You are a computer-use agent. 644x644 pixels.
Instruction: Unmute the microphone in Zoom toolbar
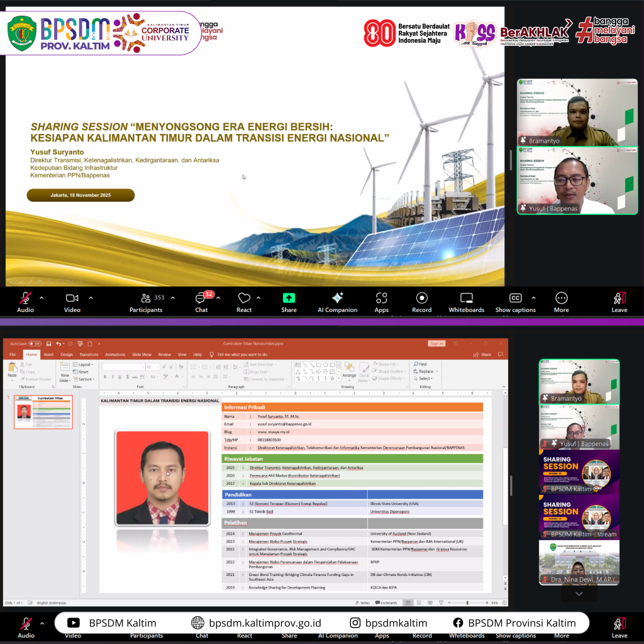tap(26, 298)
